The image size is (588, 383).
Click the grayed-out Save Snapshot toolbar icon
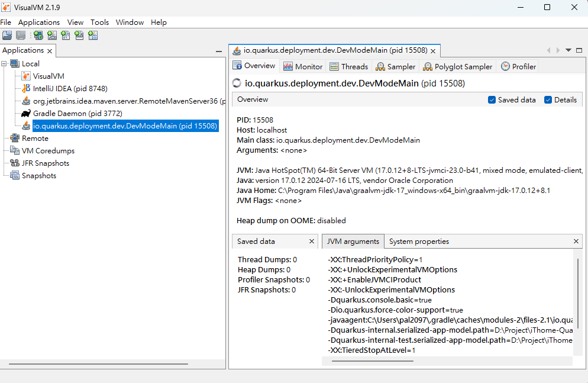(21, 36)
